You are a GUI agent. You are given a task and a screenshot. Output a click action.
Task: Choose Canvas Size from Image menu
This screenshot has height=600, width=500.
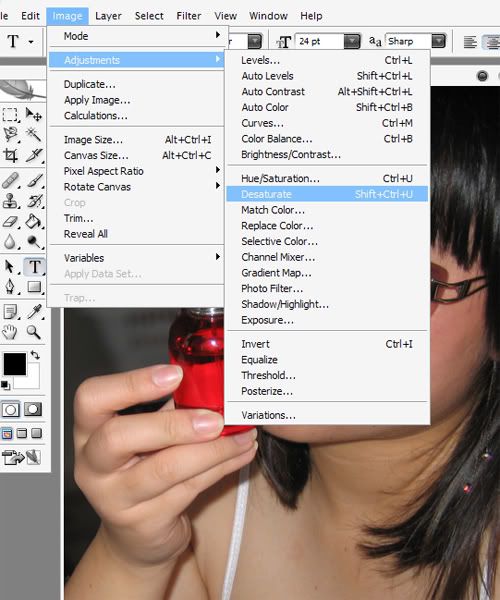(x=137, y=155)
